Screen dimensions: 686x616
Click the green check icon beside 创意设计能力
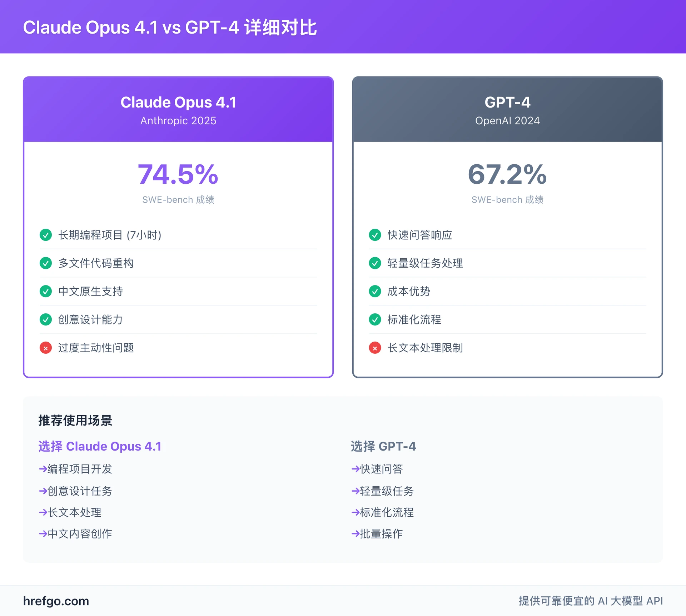(46, 319)
